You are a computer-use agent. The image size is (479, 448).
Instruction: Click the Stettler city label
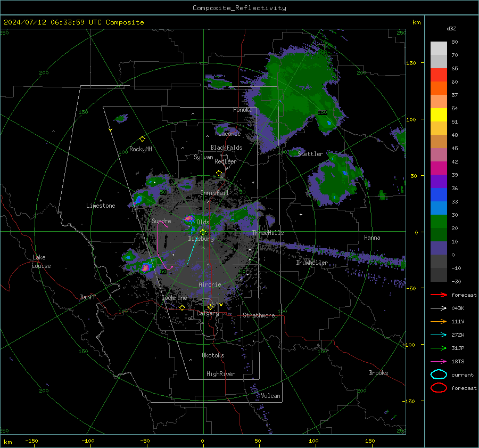(310, 154)
